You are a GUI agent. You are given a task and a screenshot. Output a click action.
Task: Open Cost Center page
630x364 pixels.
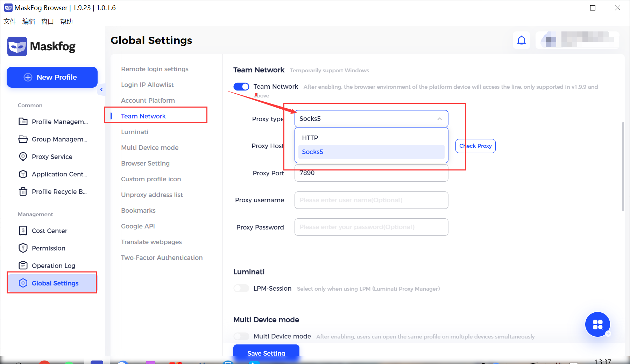tap(53, 231)
